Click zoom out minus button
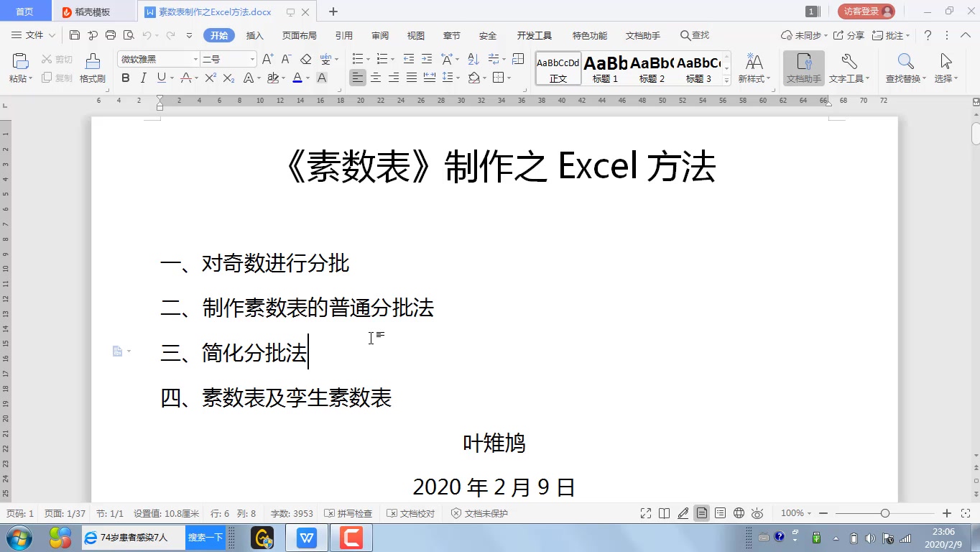 pos(823,513)
